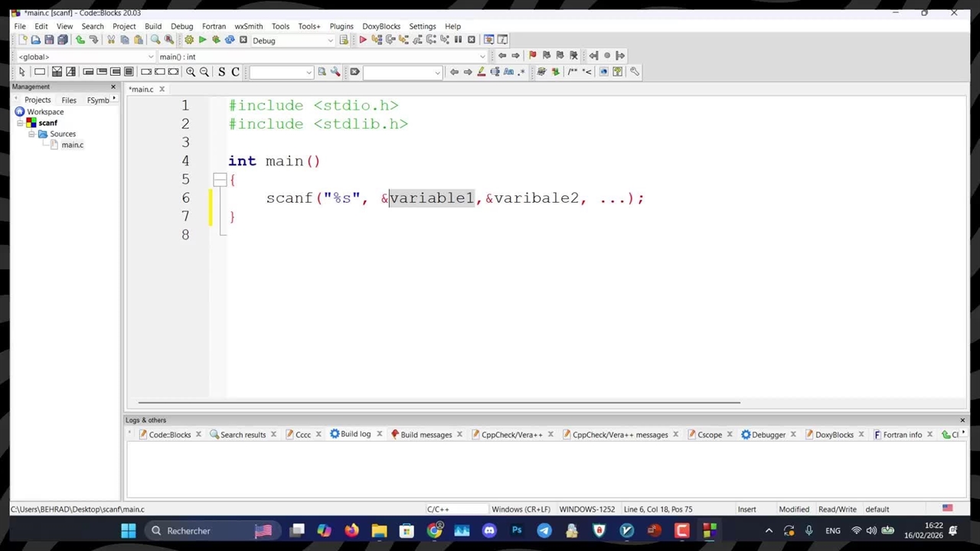Zoom in using the magnifier plus icon
This screenshot has height=551, width=980.
[x=191, y=72]
